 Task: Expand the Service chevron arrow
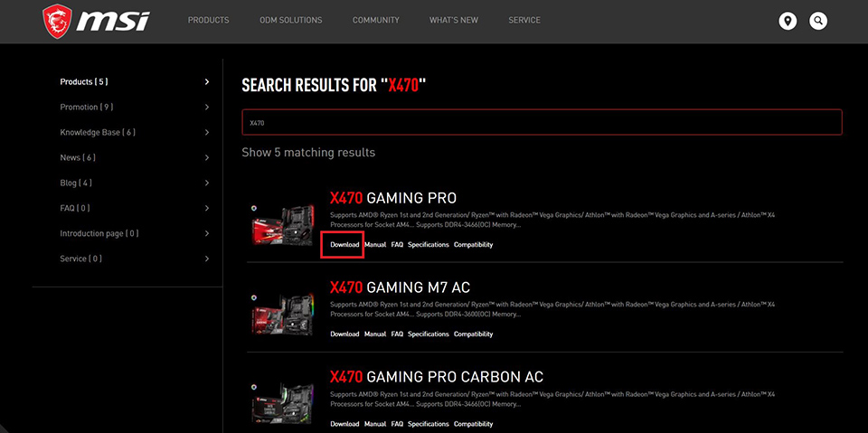[x=207, y=259]
